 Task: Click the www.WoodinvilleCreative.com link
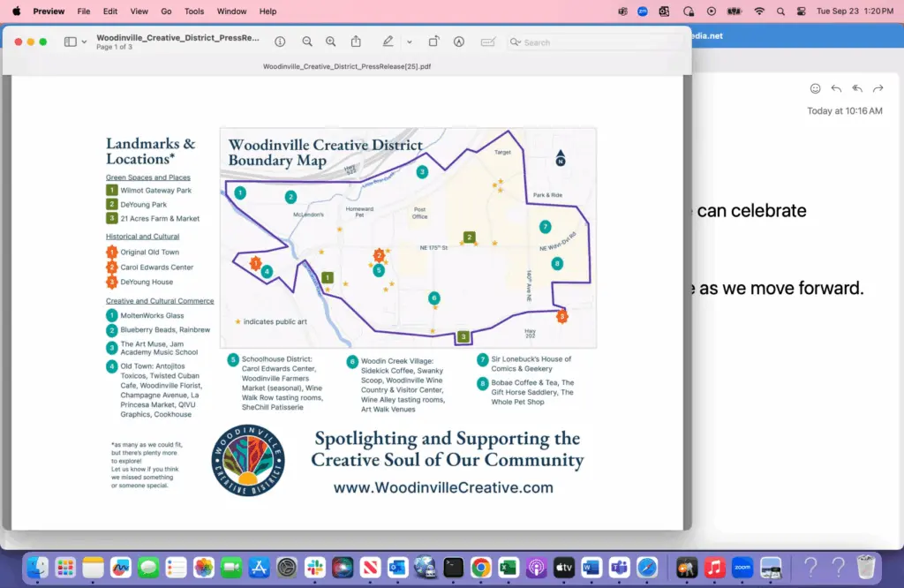(x=443, y=487)
